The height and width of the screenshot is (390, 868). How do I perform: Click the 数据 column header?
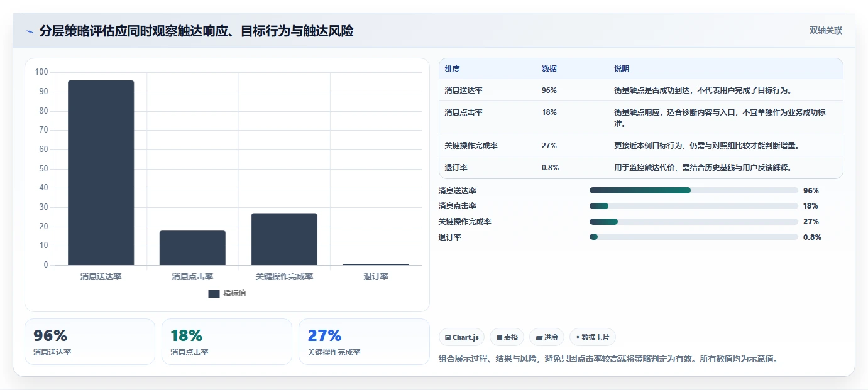pos(549,69)
